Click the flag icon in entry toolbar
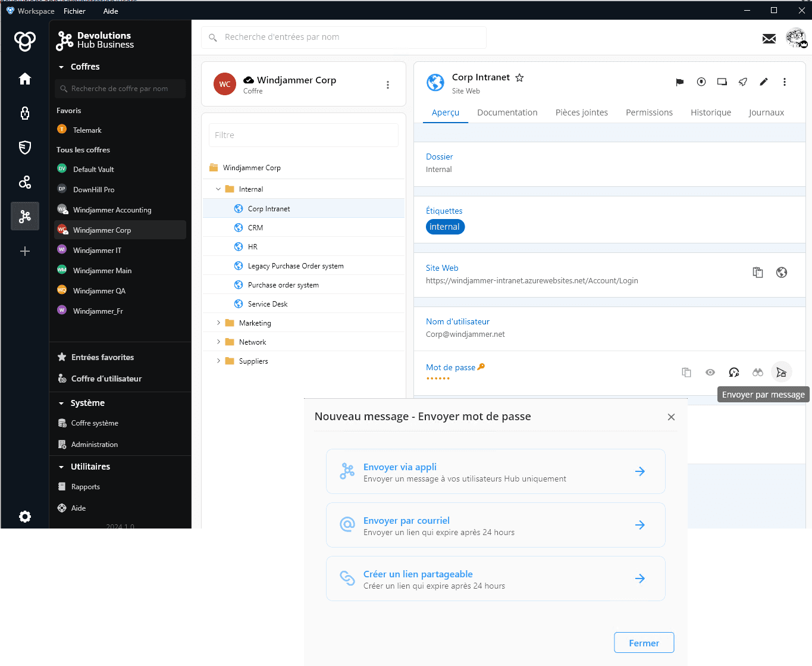Screen dimensions: 812x666 [679, 82]
